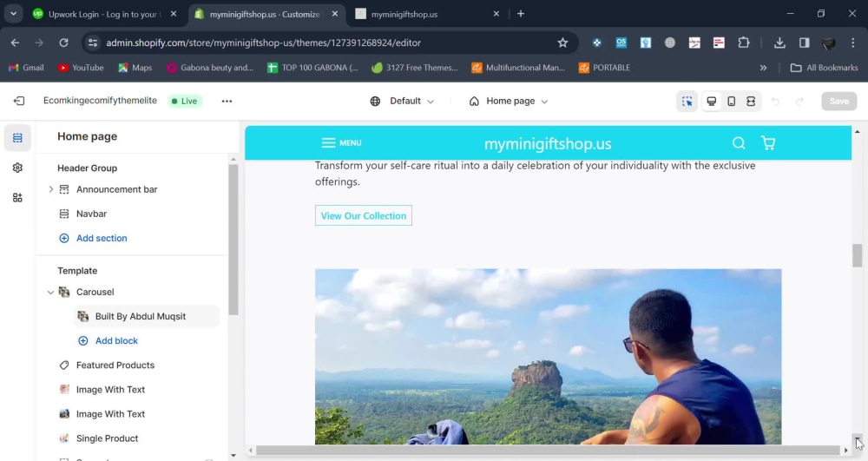Click the preview horizontal scrollbar
This screenshot has height=461, width=868.
click(x=548, y=451)
